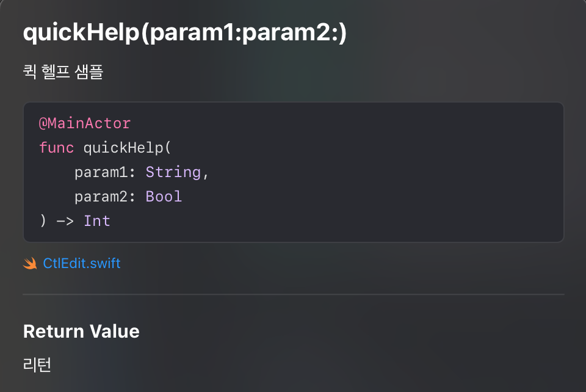The image size is (586, 392).
Task: Click the 리턴 return description text
Action: tap(37, 365)
